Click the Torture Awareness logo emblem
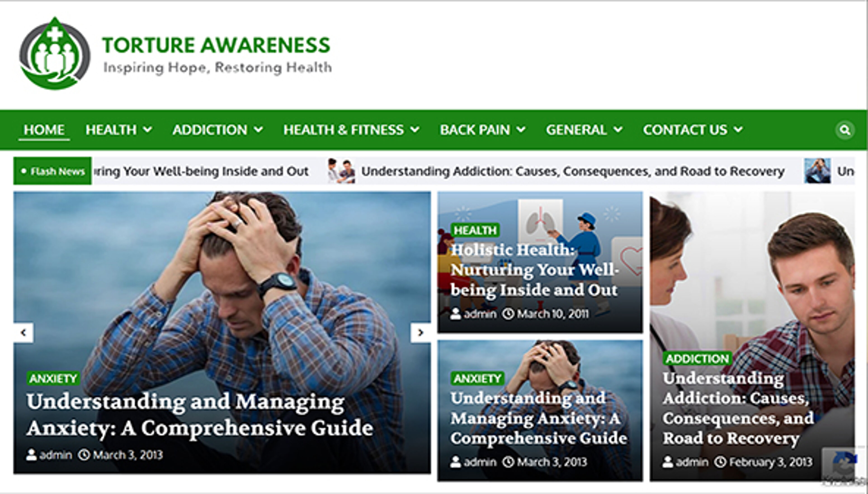 pyautogui.click(x=55, y=54)
